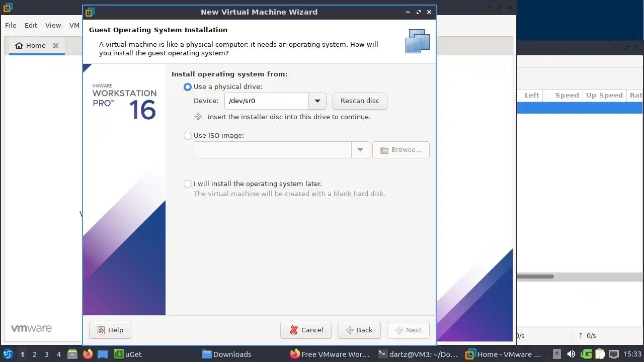This screenshot has height=362, width=644.
Task: Switch to the dartz@VM3 terminal taskbar window
Action: 419,354
